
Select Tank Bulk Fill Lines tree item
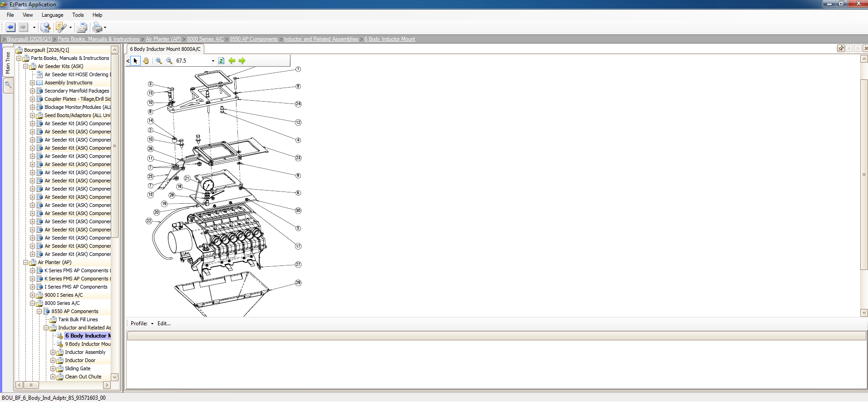click(x=78, y=319)
